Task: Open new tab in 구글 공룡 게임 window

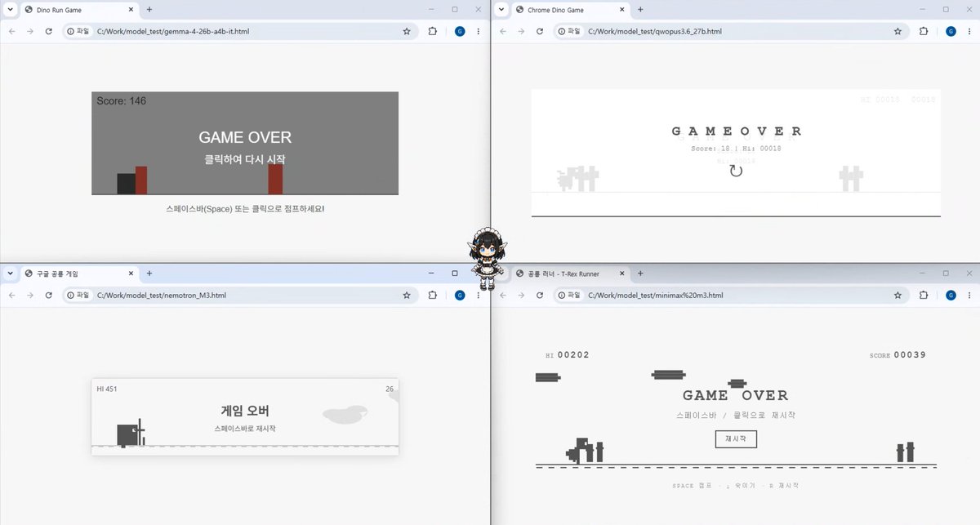Action: (x=149, y=274)
